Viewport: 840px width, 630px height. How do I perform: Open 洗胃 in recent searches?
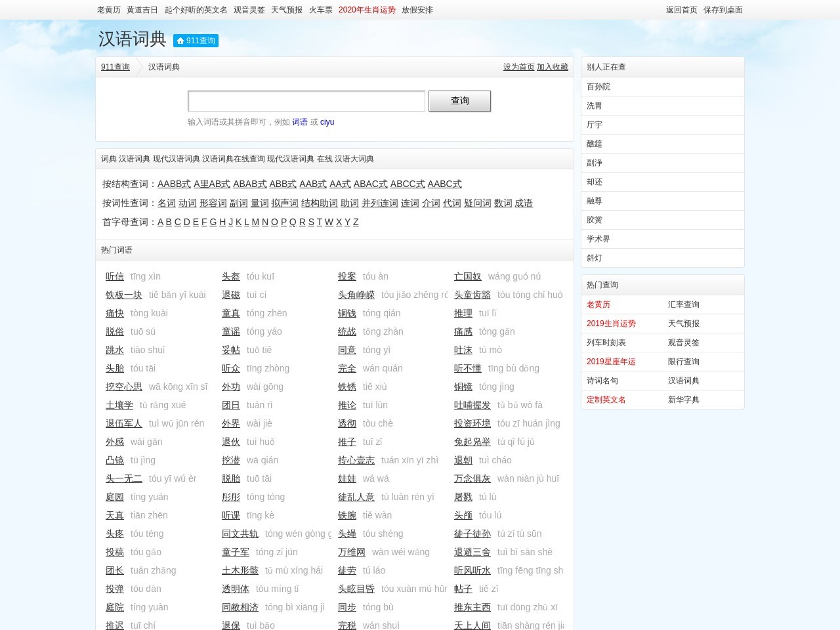click(x=595, y=106)
